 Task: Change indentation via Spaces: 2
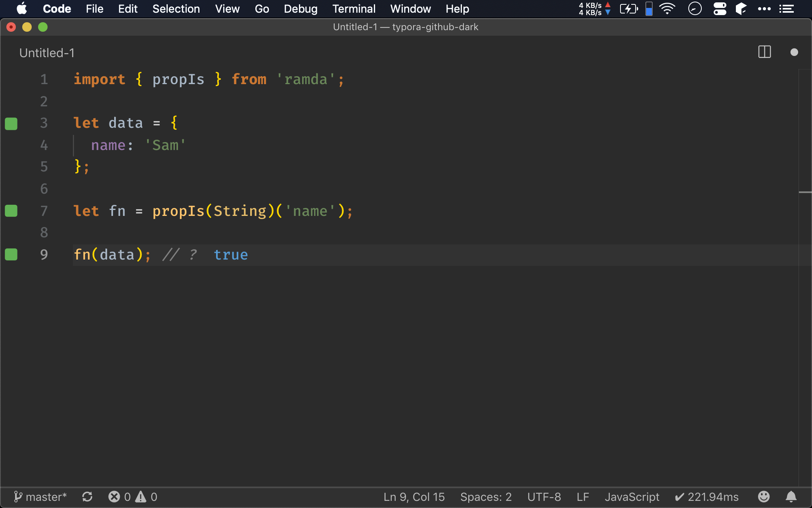point(486,497)
